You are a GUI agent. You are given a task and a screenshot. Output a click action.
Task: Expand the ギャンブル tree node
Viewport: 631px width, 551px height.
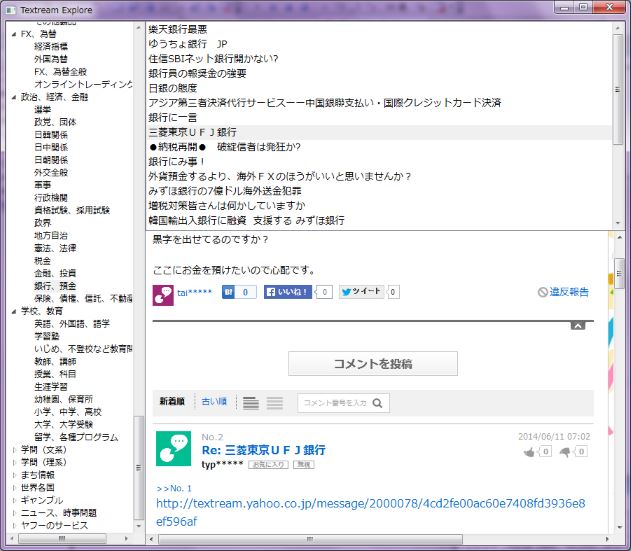tap(14, 500)
